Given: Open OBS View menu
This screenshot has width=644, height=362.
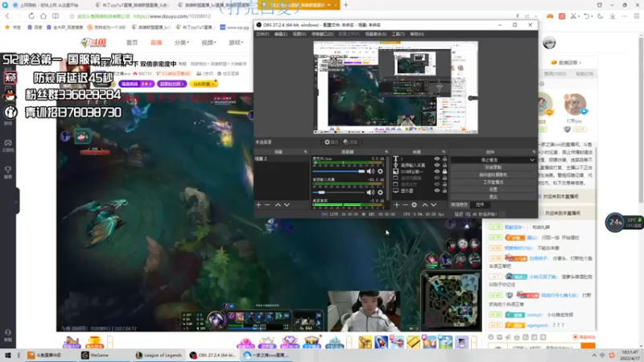Looking at the screenshot, I should click(x=299, y=34).
